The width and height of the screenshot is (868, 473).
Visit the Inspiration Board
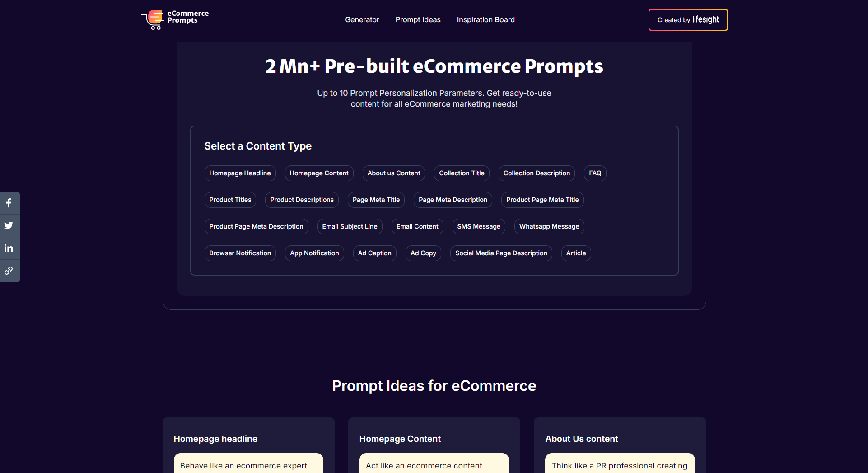[x=485, y=19]
